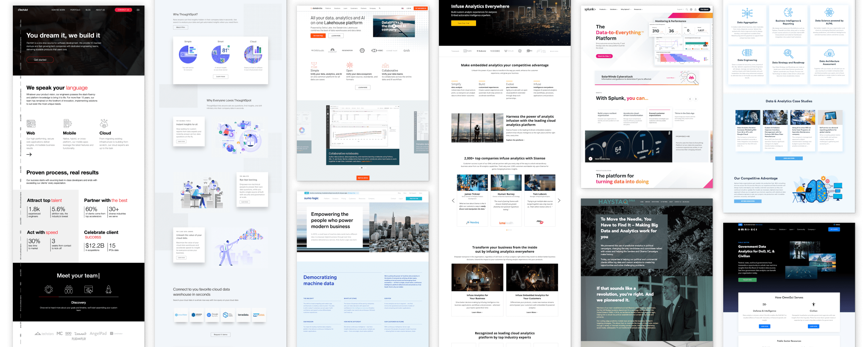Click Learn More in SolarWinds Cyberattack banner
The height and width of the screenshot is (347, 868).
pyautogui.click(x=670, y=78)
